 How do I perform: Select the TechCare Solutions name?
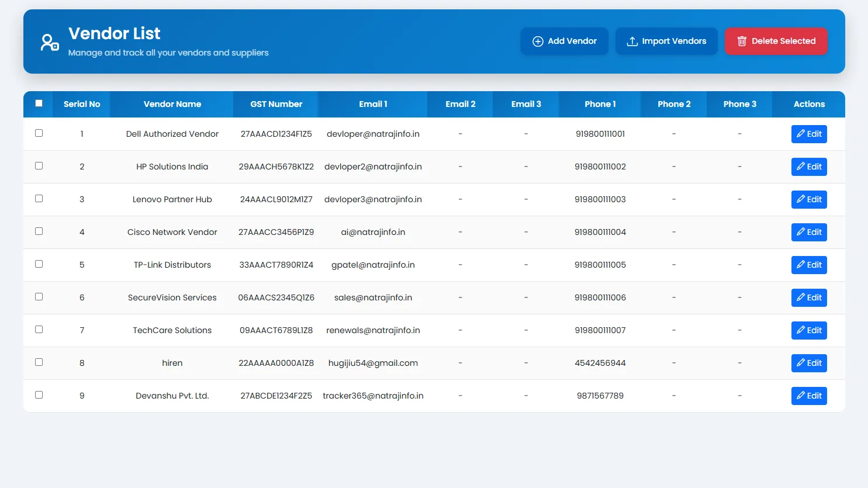pos(172,330)
